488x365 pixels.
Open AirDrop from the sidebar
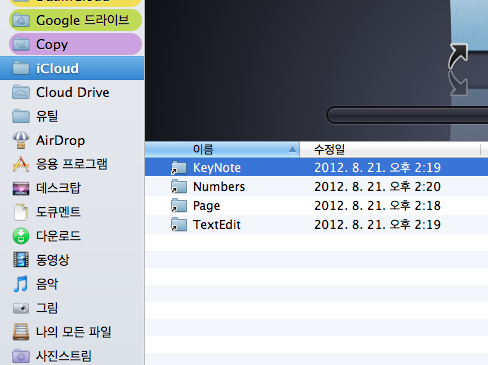pos(72,140)
